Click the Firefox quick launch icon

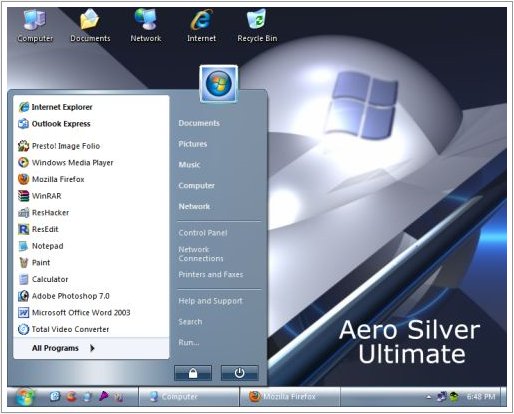[71, 396]
